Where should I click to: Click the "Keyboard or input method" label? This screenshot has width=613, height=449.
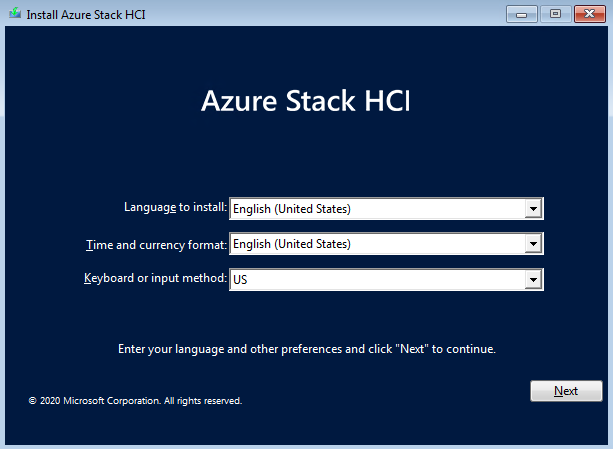pyautogui.click(x=156, y=278)
